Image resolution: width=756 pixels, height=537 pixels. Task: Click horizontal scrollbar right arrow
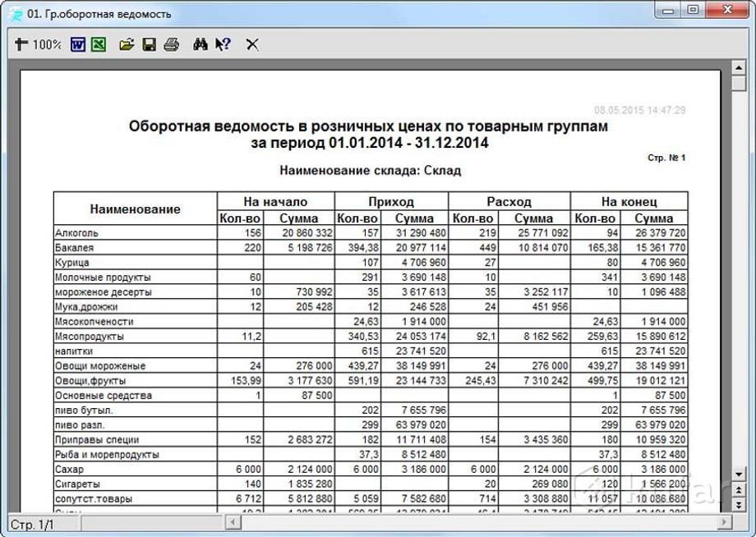point(726,523)
